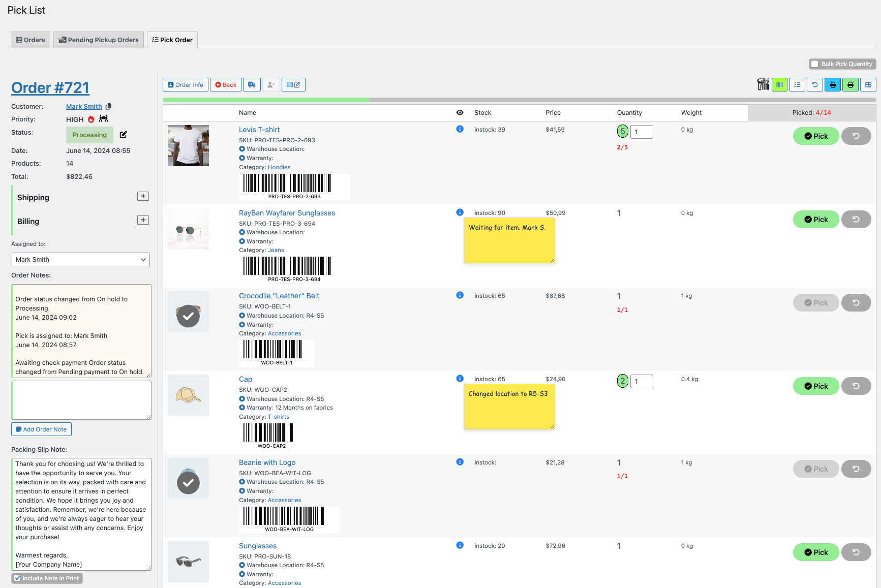
Task: Expand the Shipping section
Action: (143, 196)
